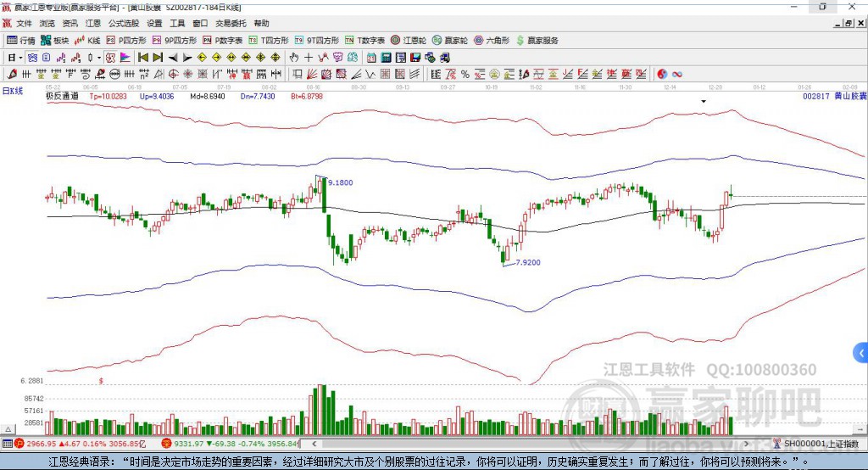
Task: Click the infinity loop icon
Action: [x=677, y=74]
